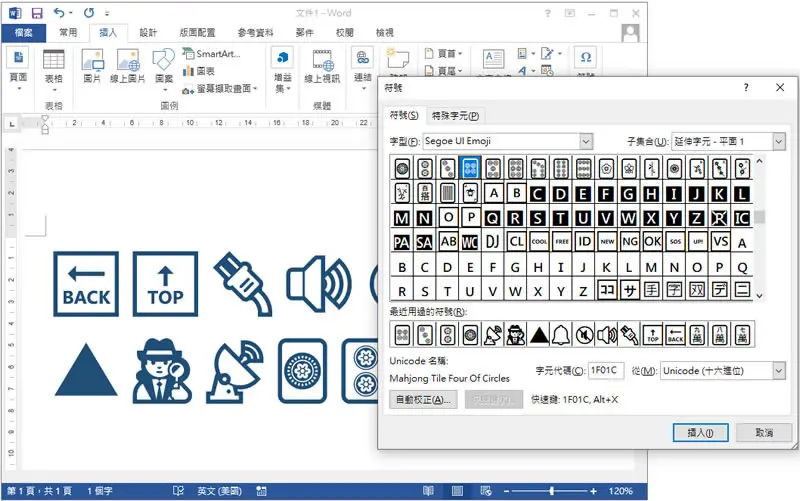Click the Save icon in quick access toolbar
The image size is (800, 501).
click(37, 13)
